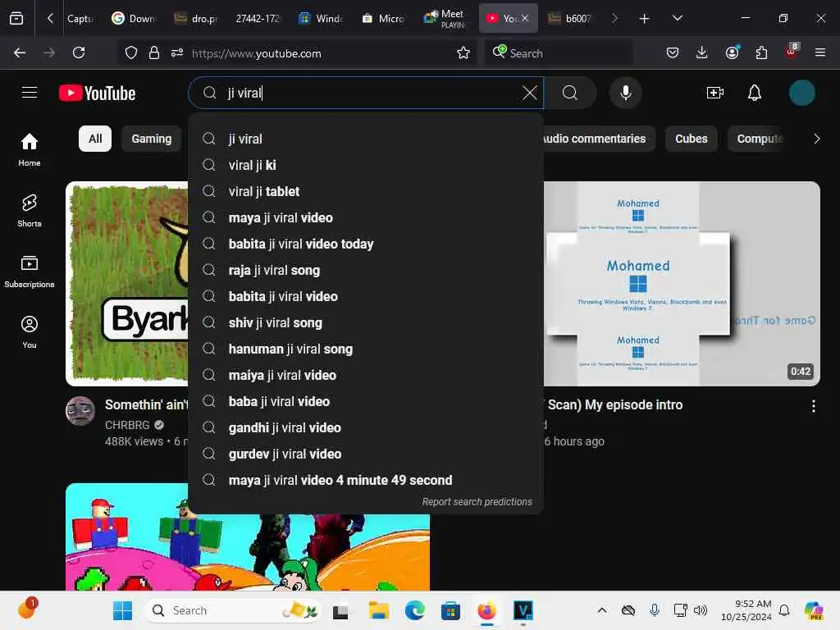
Task: Open Shorts in the sidebar
Action: tap(30, 211)
